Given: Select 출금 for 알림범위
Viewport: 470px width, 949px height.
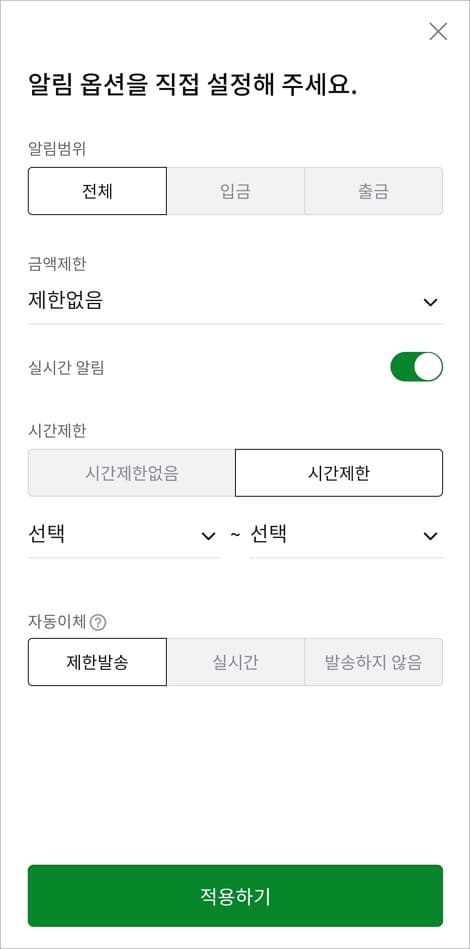Looking at the screenshot, I should [x=373, y=191].
